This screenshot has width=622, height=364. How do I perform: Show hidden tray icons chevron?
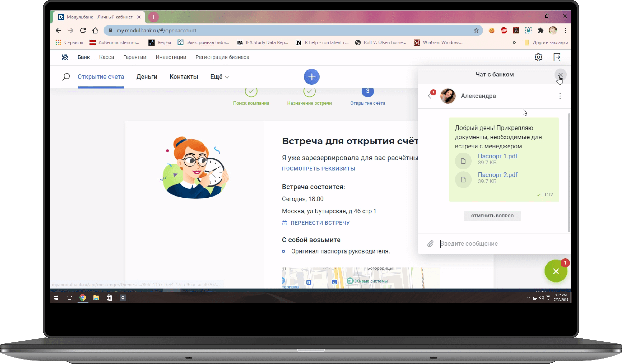point(528,298)
